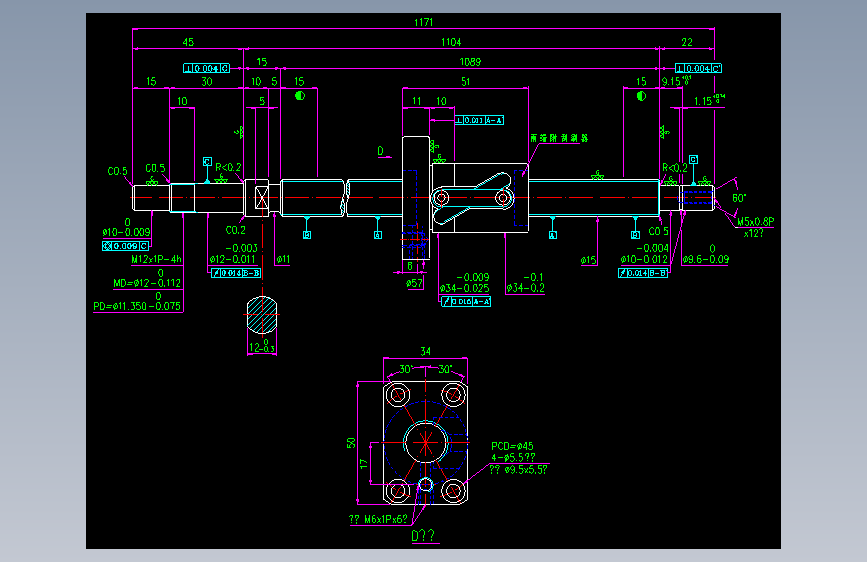Click the "PCD=ø45" annotation

point(513,446)
